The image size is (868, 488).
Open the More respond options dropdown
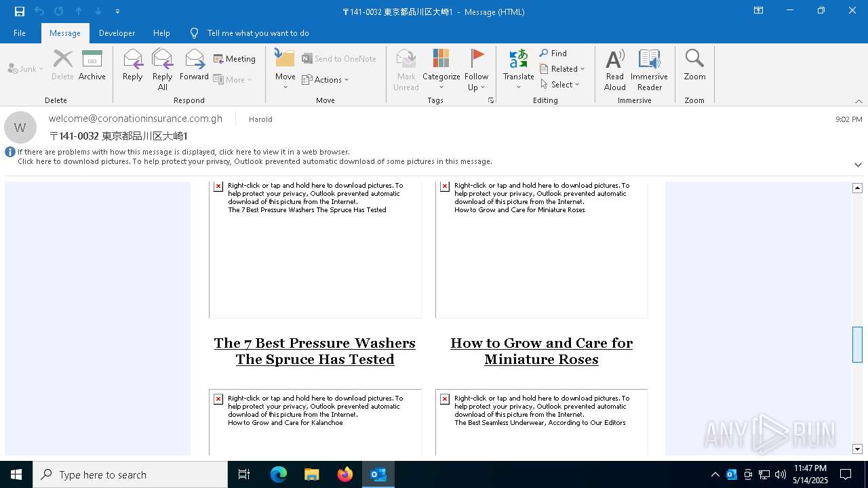[x=233, y=79]
